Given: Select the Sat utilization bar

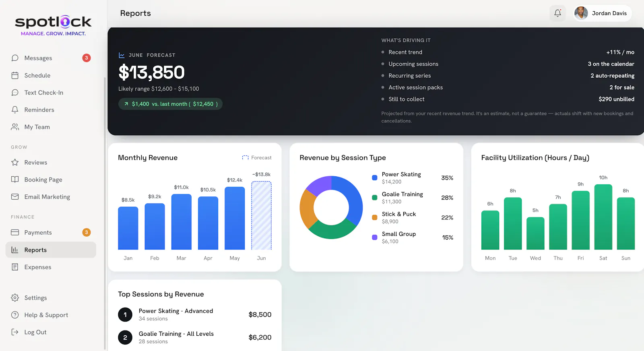Looking at the screenshot, I should [x=603, y=217].
